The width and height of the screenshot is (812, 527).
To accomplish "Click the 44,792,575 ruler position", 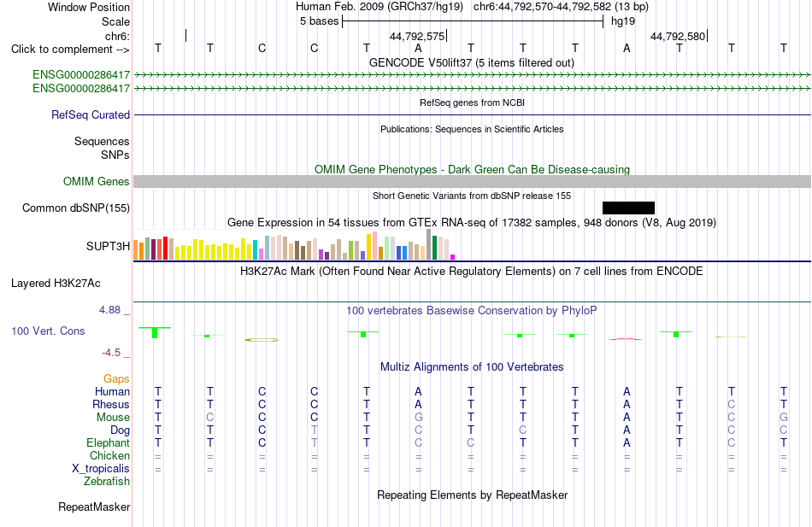I will tap(417, 36).
